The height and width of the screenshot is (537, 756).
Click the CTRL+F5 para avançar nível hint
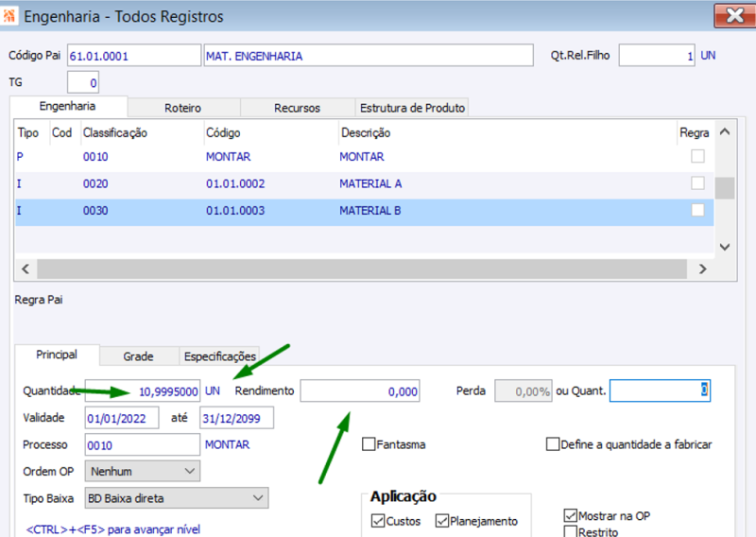point(112,529)
